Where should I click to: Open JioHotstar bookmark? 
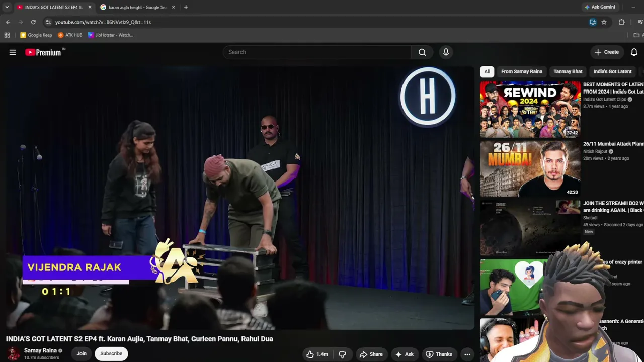[111, 35]
